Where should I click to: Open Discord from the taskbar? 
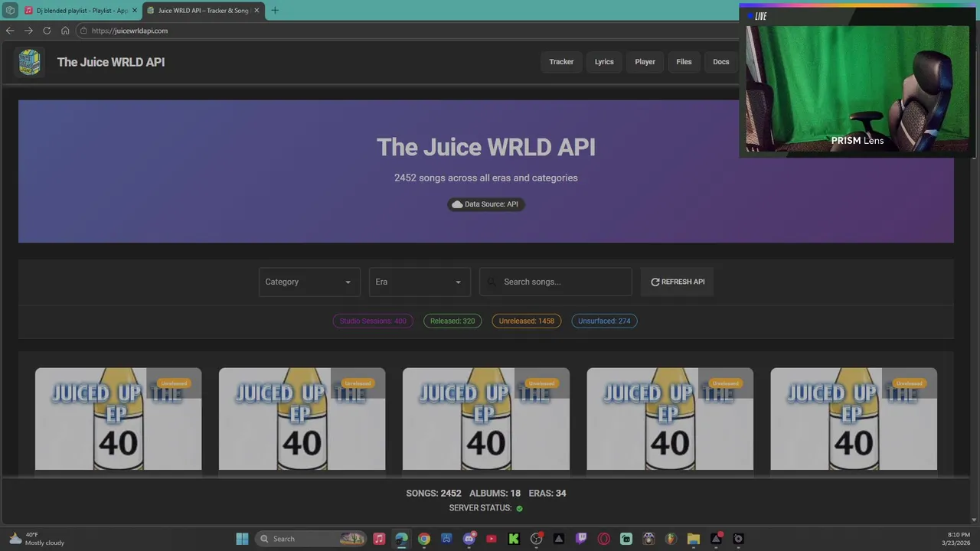point(469,539)
